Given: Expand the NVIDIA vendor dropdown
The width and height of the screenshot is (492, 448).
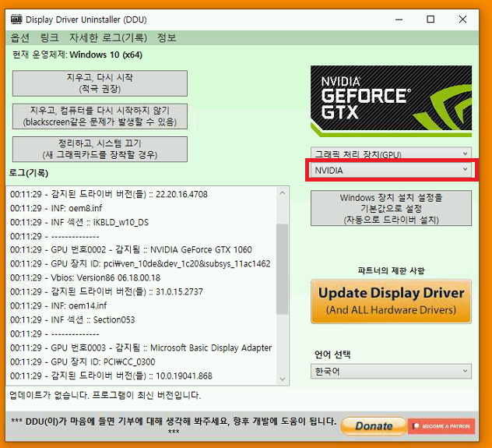Looking at the screenshot, I should (x=391, y=170).
